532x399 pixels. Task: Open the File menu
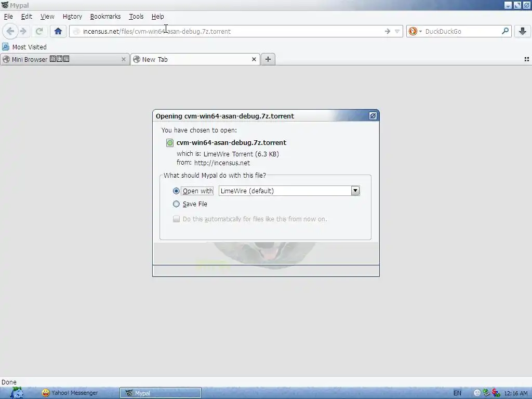(8, 16)
